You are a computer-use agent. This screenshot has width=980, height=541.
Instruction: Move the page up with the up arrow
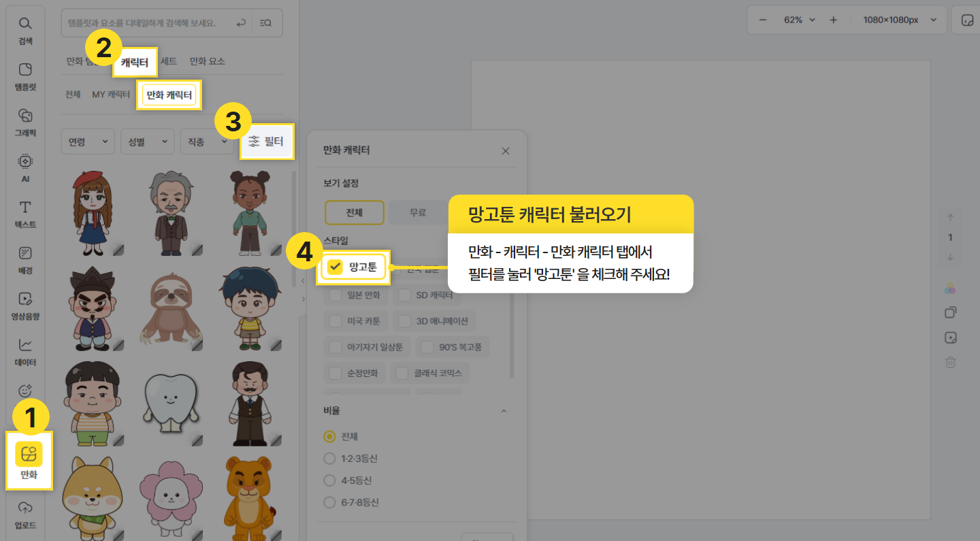click(951, 218)
